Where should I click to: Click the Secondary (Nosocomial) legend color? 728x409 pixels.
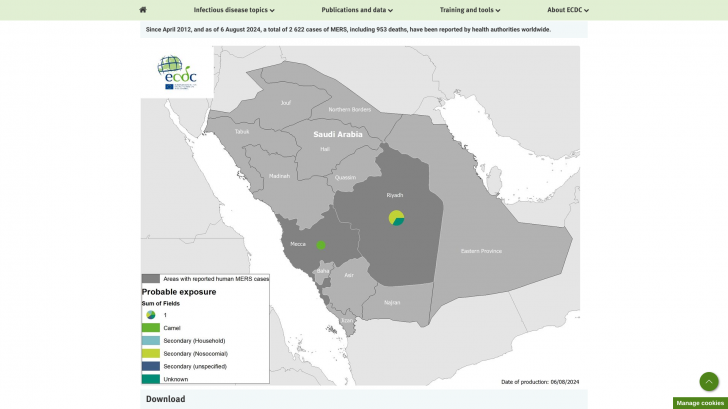tap(151, 354)
